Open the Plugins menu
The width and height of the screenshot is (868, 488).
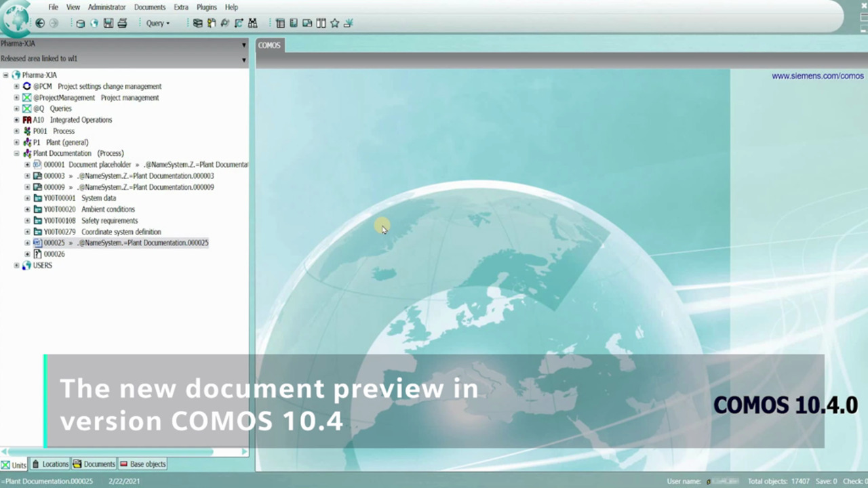coord(206,7)
